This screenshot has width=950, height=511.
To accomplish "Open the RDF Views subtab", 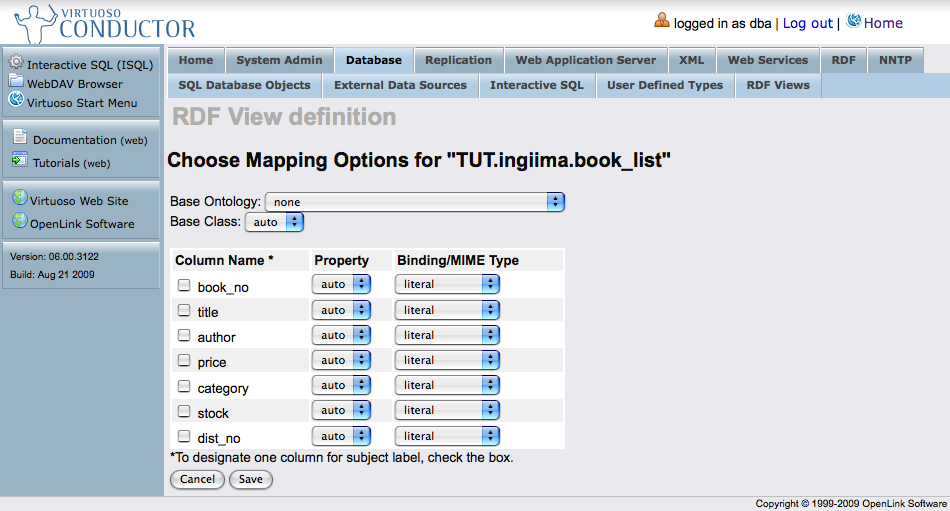I will pos(778,85).
